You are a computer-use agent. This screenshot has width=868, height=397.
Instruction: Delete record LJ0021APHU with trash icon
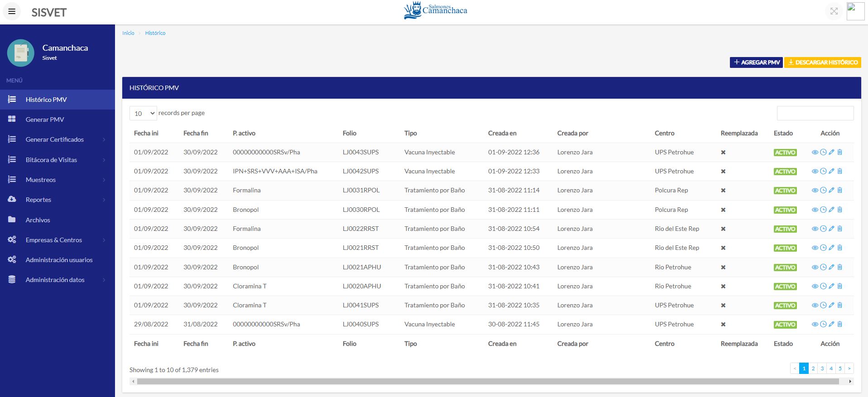[x=840, y=268]
